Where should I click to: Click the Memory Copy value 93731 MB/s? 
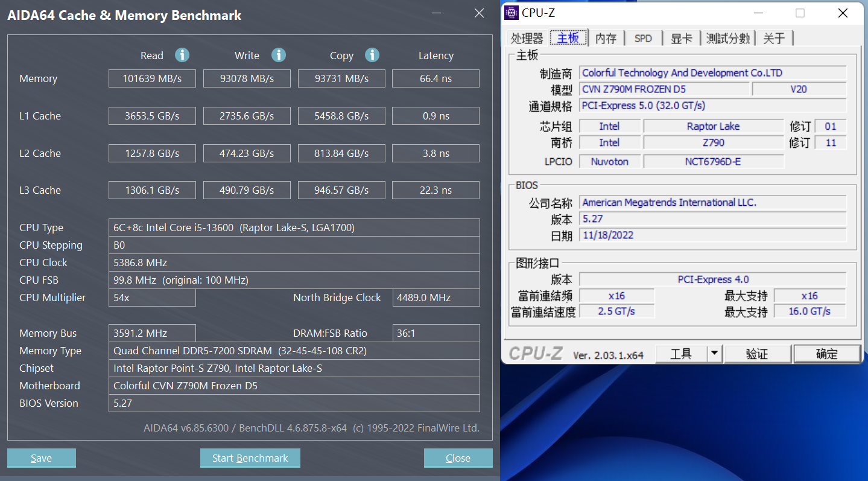341,78
